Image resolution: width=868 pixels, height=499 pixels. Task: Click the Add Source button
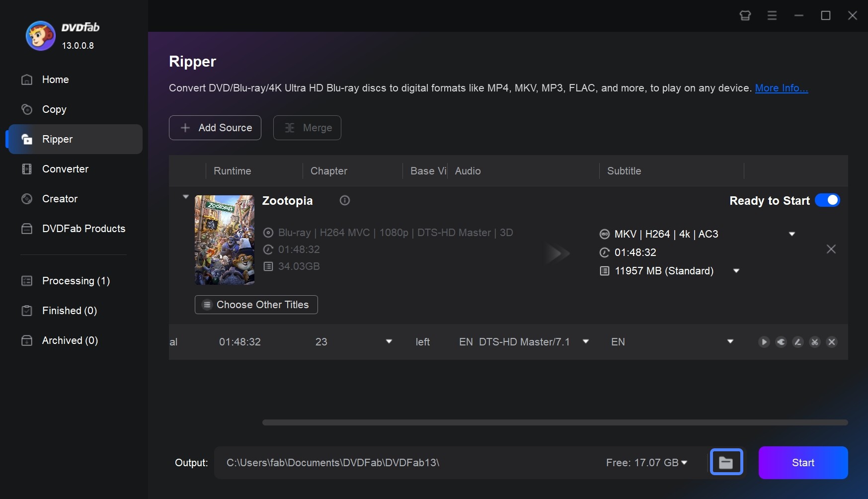(215, 128)
